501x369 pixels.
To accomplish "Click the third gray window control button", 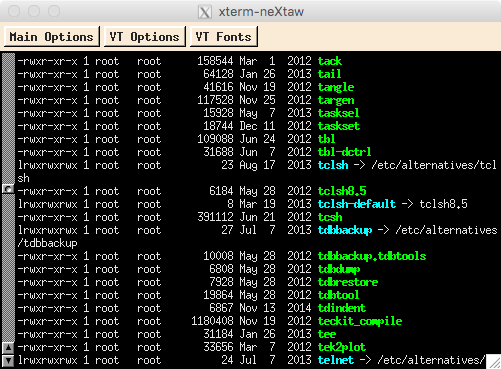I will coord(54,11).
